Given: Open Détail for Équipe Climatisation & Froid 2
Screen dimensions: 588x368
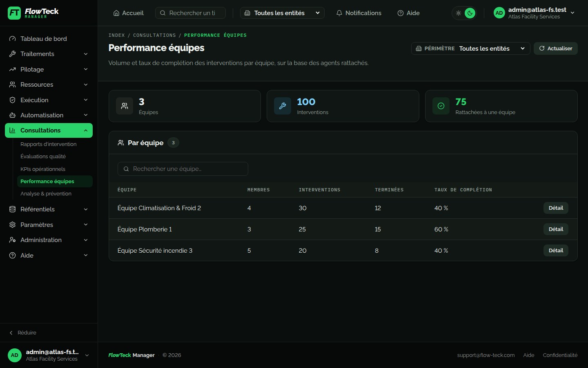Looking at the screenshot, I should pos(556,208).
